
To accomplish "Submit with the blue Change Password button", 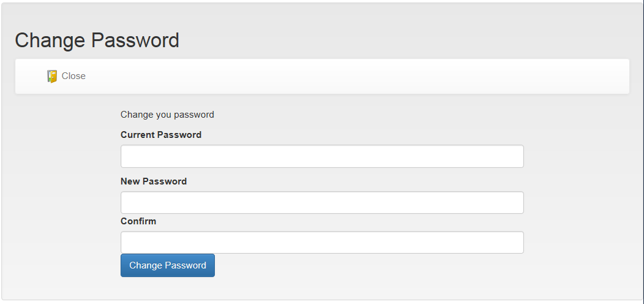I will click(x=168, y=265).
